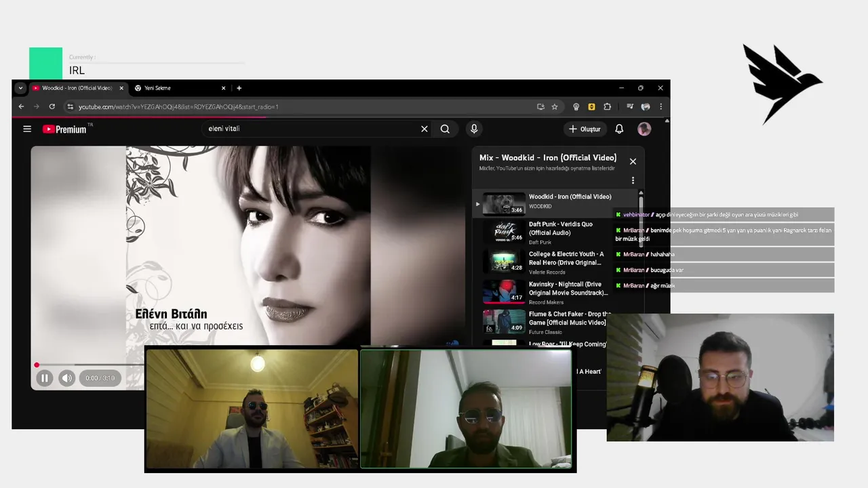The height and width of the screenshot is (488, 868).
Task: Expand the tab search dropdown arrow
Action: pyautogui.click(x=20, y=88)
